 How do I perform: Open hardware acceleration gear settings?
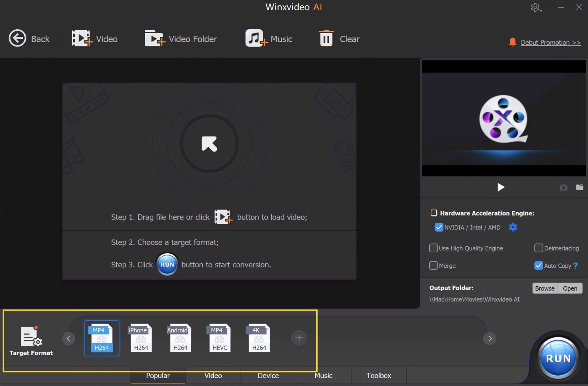pos(513,227)
